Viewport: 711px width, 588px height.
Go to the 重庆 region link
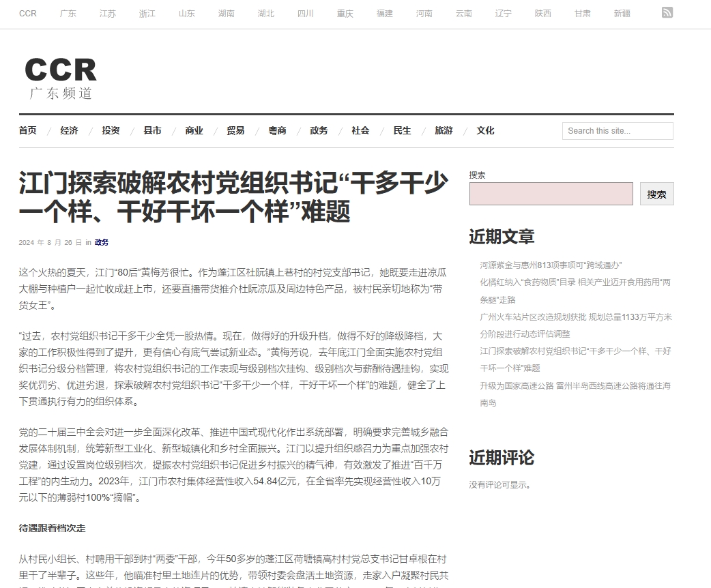[345, 14]
